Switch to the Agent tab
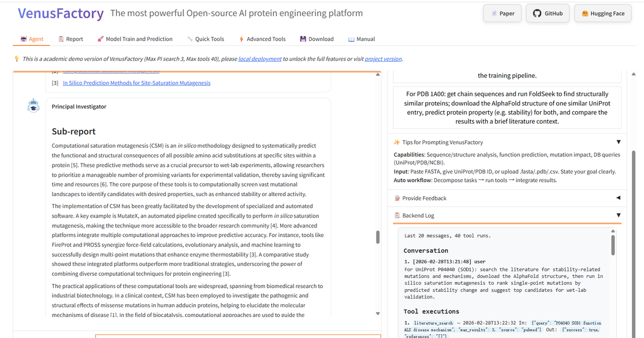 [32, 39]
